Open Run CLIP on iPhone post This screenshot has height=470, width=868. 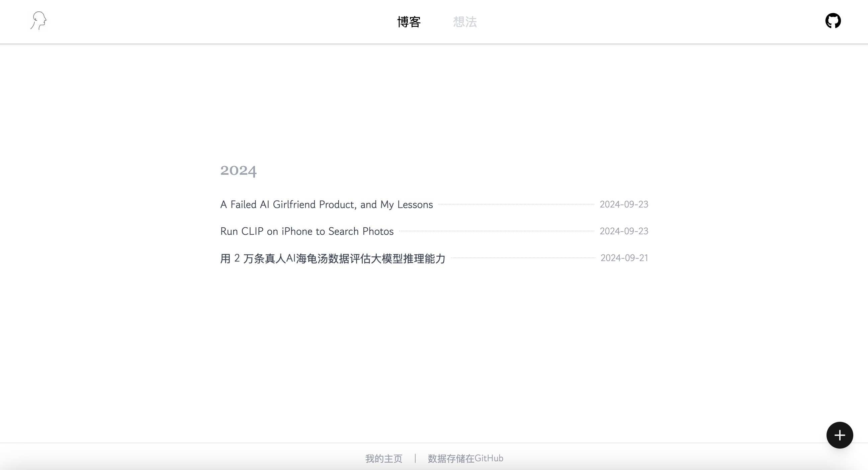point(307,231)
